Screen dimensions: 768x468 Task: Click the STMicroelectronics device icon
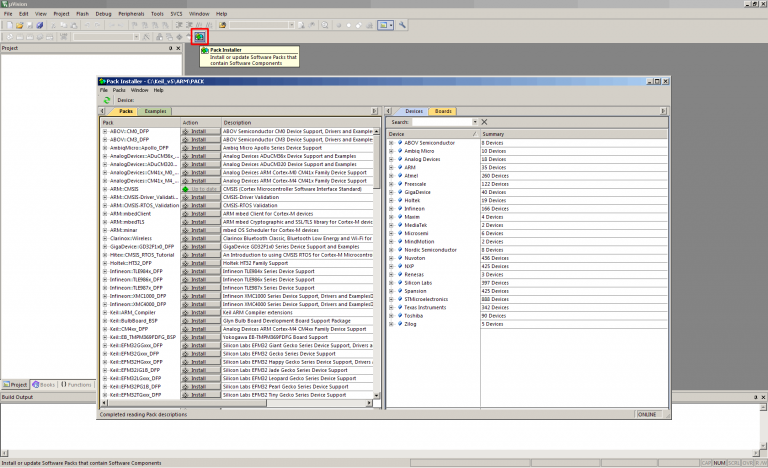click(400, 297)
